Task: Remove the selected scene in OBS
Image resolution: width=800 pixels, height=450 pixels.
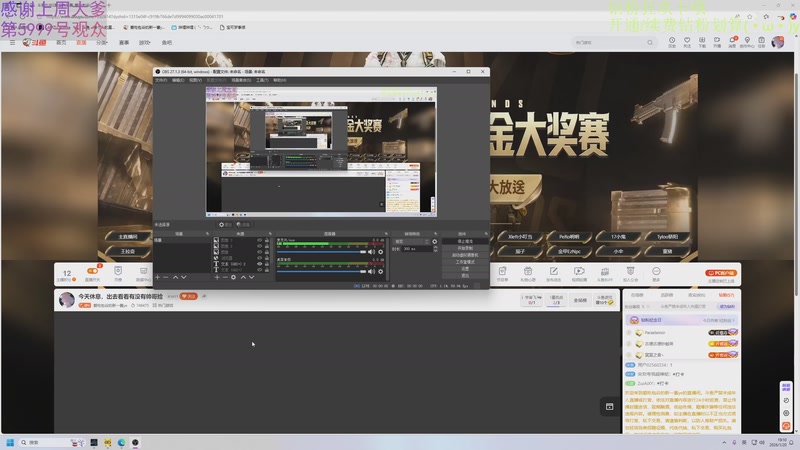Action: (165, 277)
